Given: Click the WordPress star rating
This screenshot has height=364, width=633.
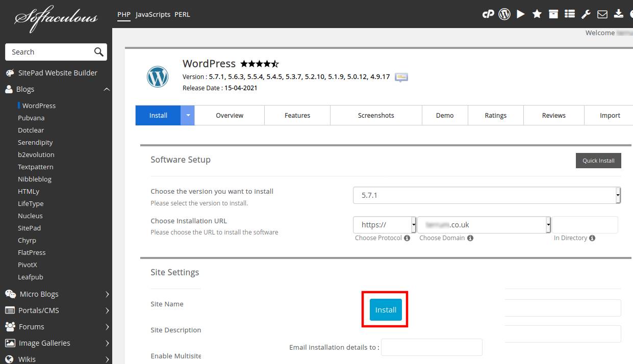Looking at the screenshot, I should (260, 64).
